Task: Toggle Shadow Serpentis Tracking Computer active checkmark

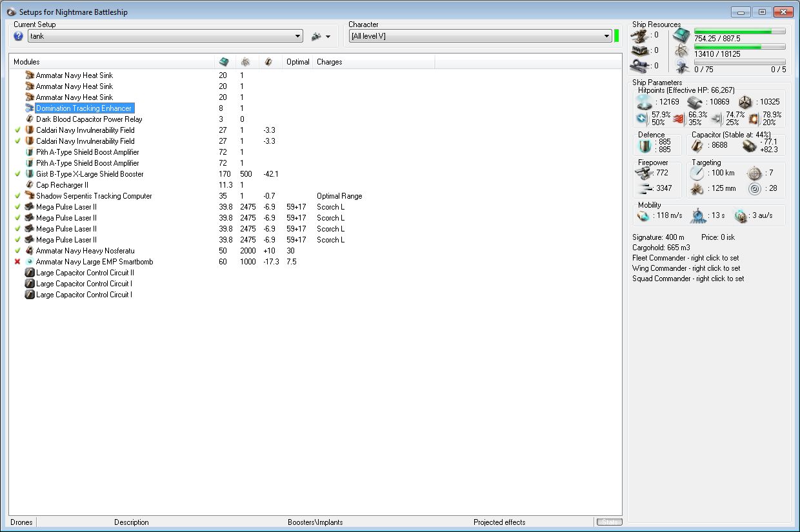Action: tap(17, 196)
